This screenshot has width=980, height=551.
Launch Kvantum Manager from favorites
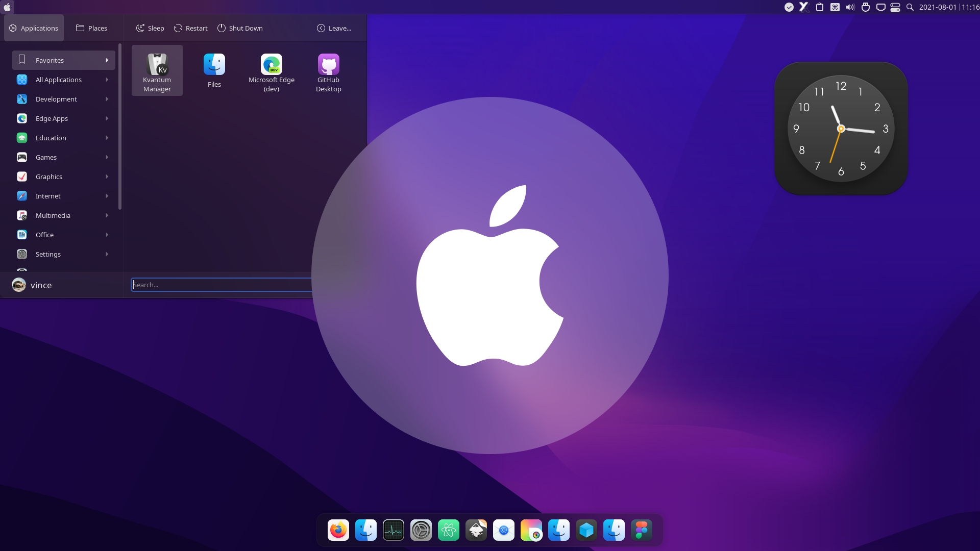pos(157,70)
